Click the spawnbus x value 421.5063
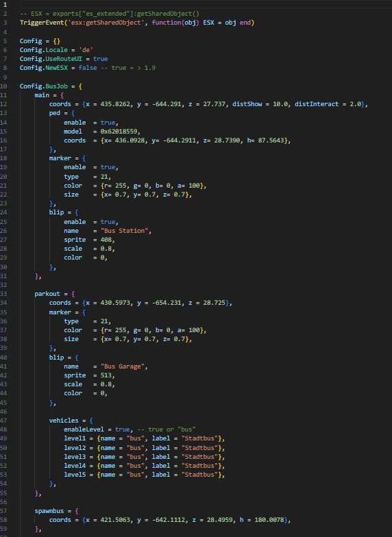 pos(115,520)
